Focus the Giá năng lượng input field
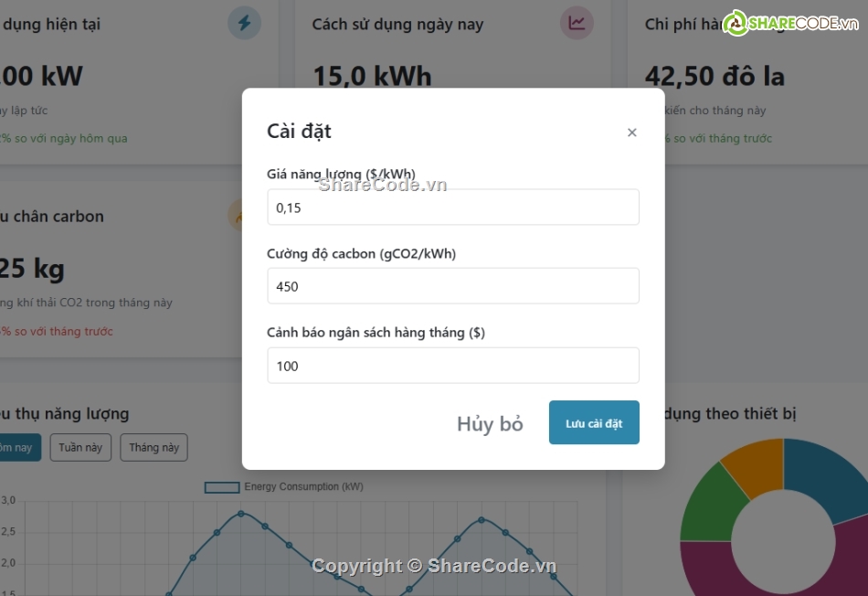The image size is (868, 596). (452, 208)
